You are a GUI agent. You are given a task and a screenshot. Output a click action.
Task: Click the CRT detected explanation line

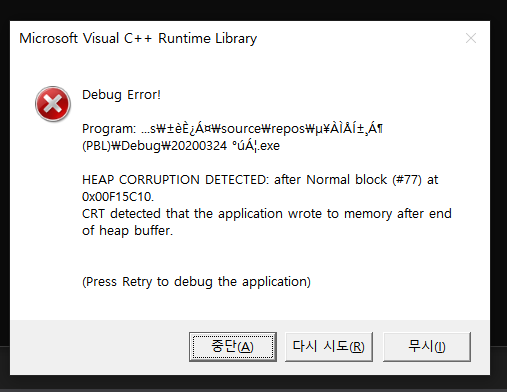[x=267, y=214]
